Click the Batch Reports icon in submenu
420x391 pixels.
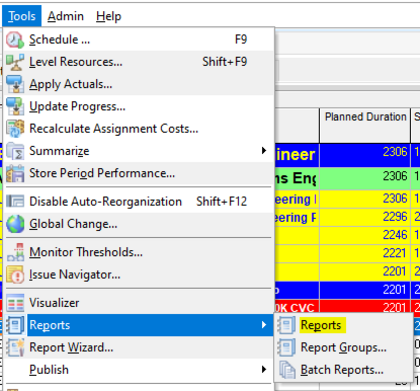(286, 370)
